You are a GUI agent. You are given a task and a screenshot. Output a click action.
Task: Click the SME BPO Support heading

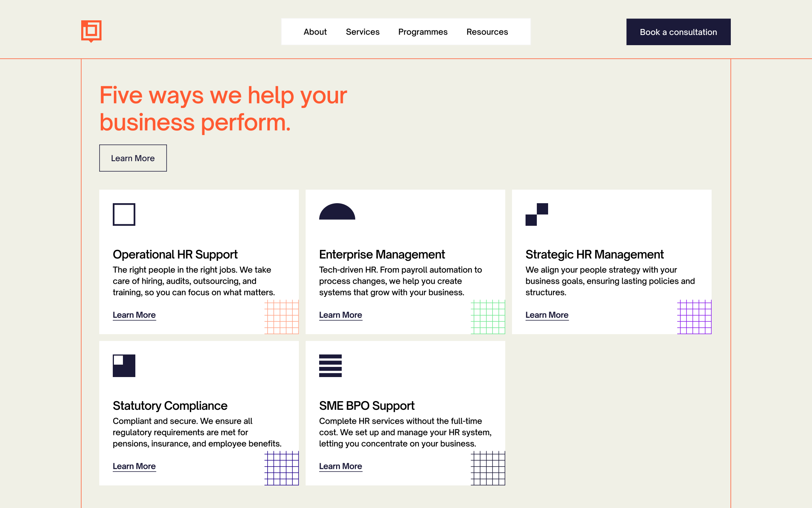point(367,406)
